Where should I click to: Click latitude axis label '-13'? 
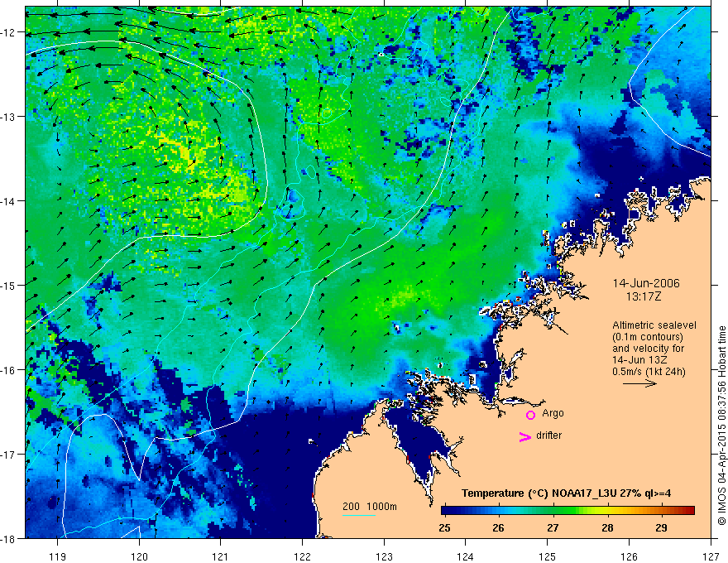(x=9, y=116)
